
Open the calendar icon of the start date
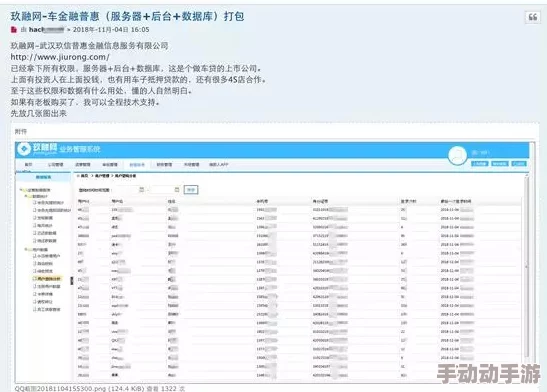[x=142, y=189]
